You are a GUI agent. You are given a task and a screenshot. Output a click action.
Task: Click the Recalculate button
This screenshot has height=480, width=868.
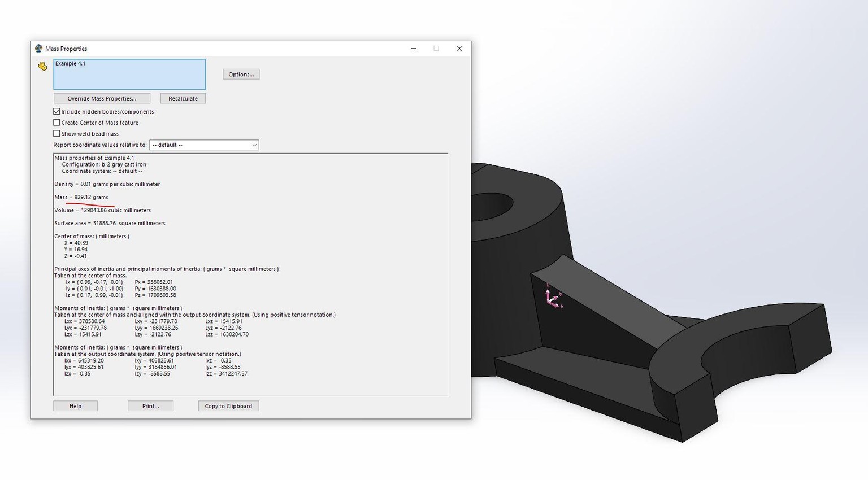click(x=183, y=98)
